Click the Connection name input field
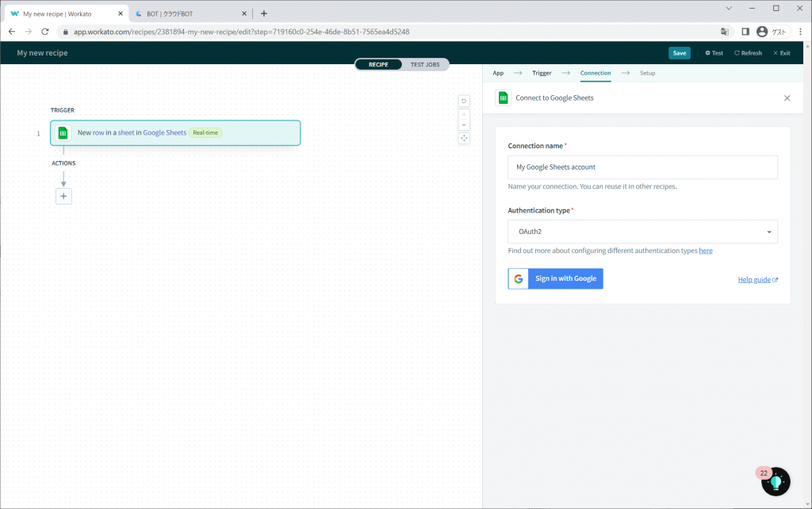 point(642,167)
